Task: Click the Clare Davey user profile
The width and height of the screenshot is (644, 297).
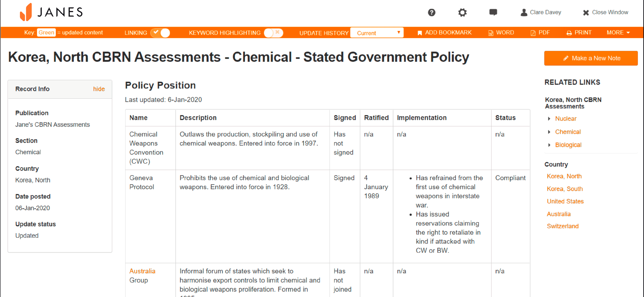Action: [x=541, y=12]
